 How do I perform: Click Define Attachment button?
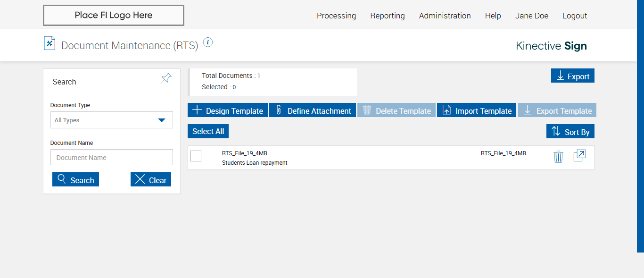pyautogui.click(x=313, y=110)
